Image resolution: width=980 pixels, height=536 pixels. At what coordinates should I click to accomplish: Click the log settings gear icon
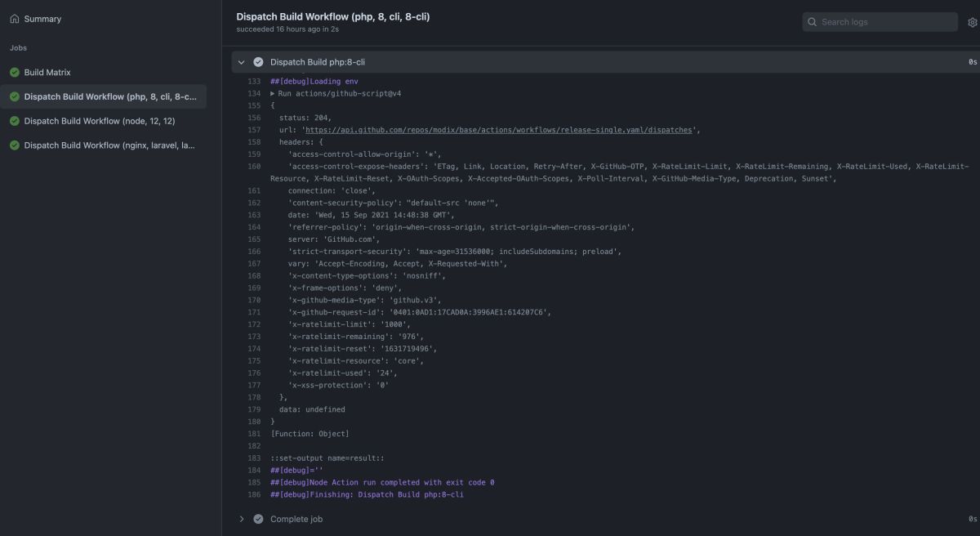973,22
